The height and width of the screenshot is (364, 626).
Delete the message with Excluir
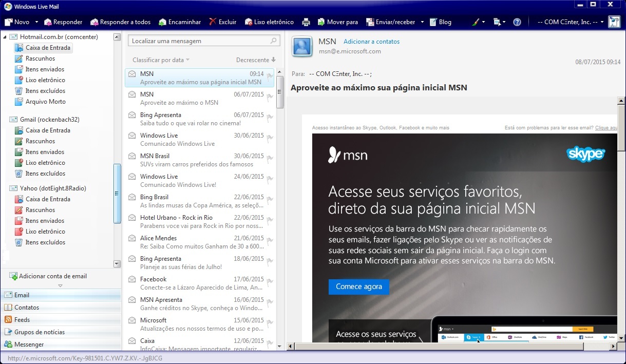pos(222,22)
